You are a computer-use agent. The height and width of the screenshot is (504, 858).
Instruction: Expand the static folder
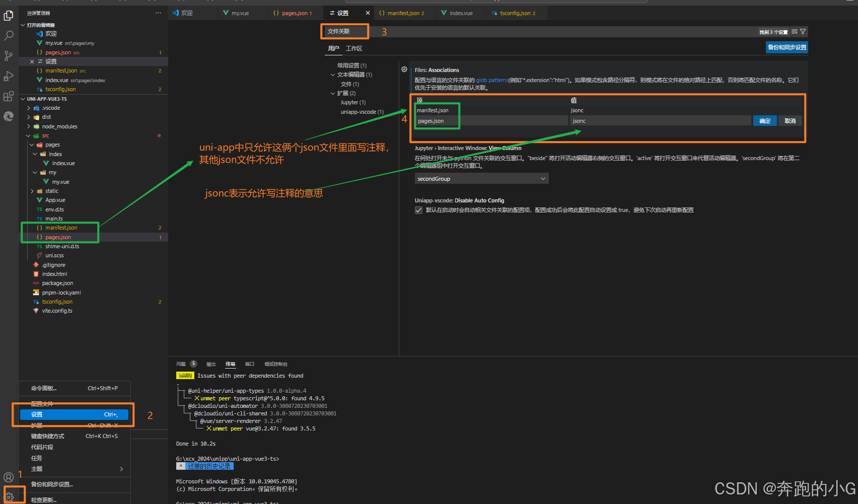tap(32, 191)
